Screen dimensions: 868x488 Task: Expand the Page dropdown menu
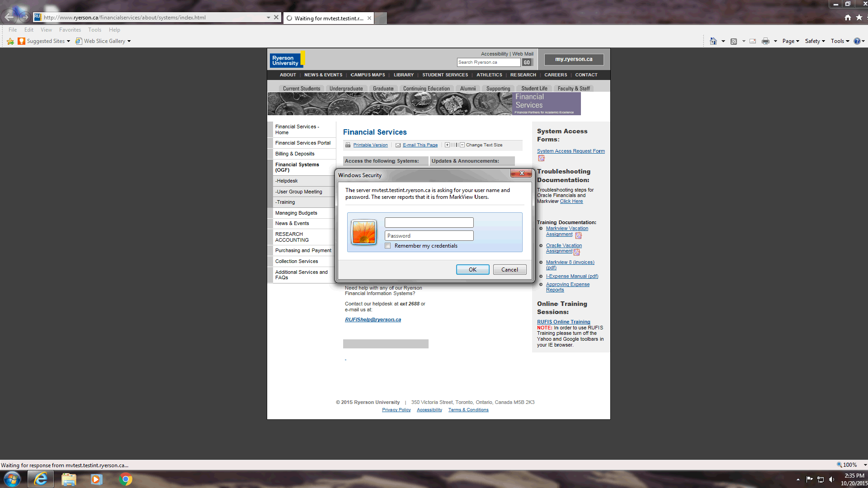point(791,41)
